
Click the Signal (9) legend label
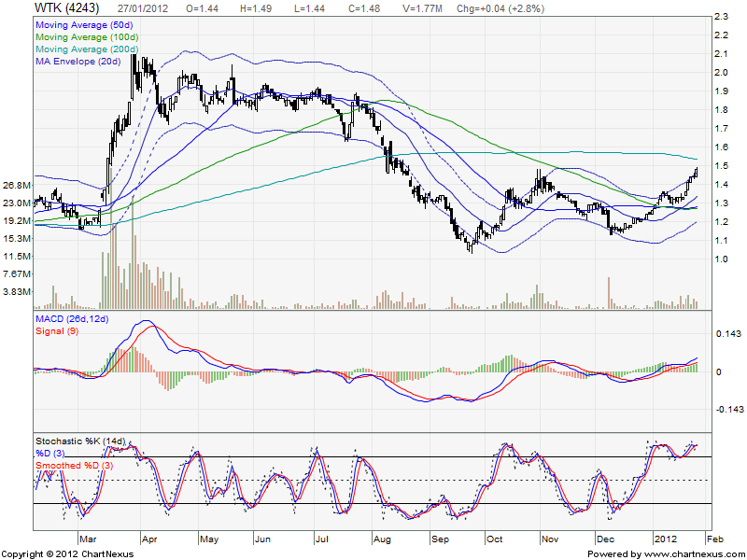pyautogui.click(x=58, y=332)
